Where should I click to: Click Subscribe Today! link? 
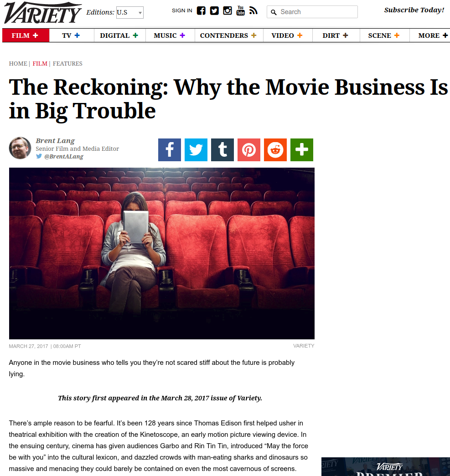pos(414,10)
